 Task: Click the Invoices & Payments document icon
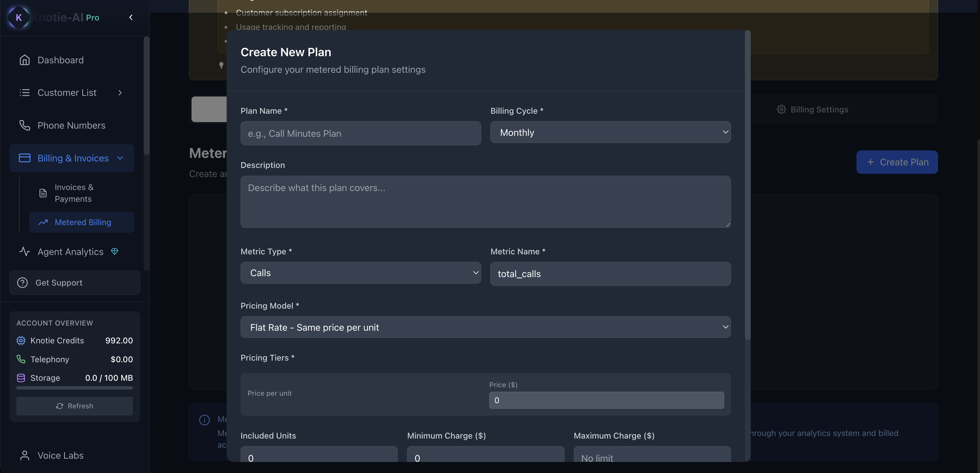(43, 193)
